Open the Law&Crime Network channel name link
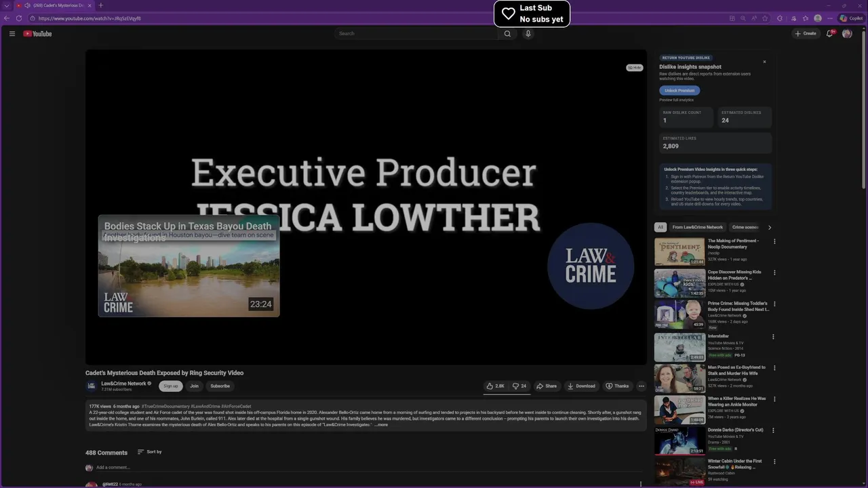 123,384
